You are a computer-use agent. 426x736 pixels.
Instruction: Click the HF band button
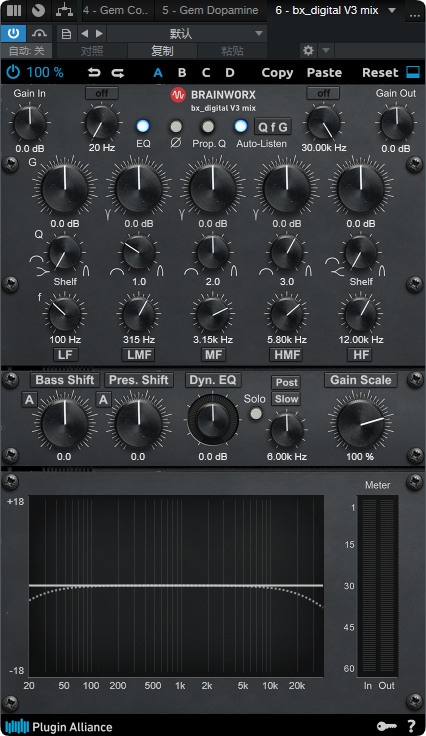(x=361, y=355)
